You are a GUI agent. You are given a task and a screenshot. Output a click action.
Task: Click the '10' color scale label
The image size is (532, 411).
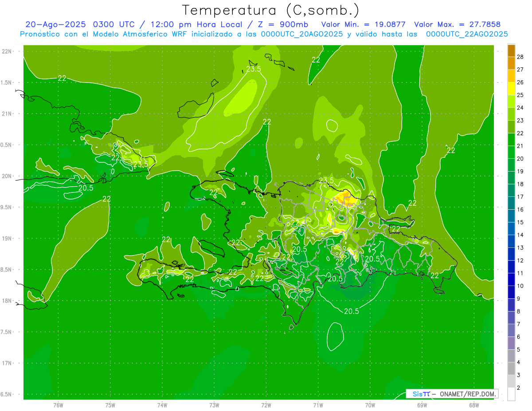(x=520, y=286)
